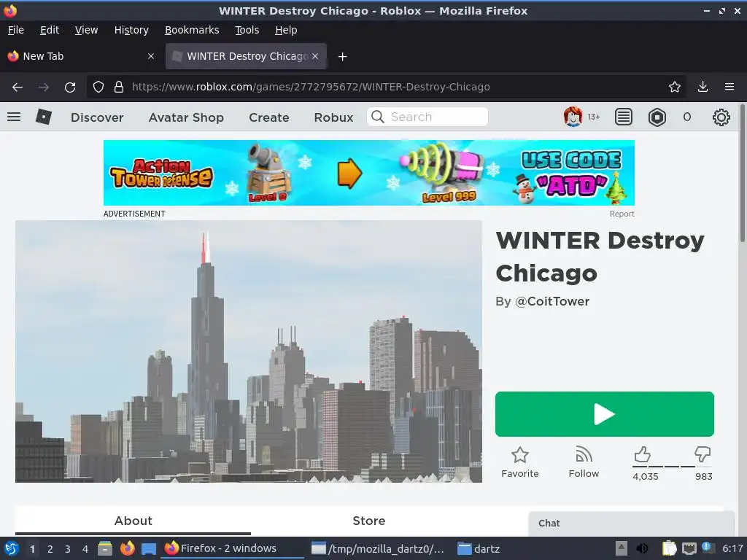Viewport: 747px width, 560px height.
Task: Open the View menu
Action: [x=86, y=30]
